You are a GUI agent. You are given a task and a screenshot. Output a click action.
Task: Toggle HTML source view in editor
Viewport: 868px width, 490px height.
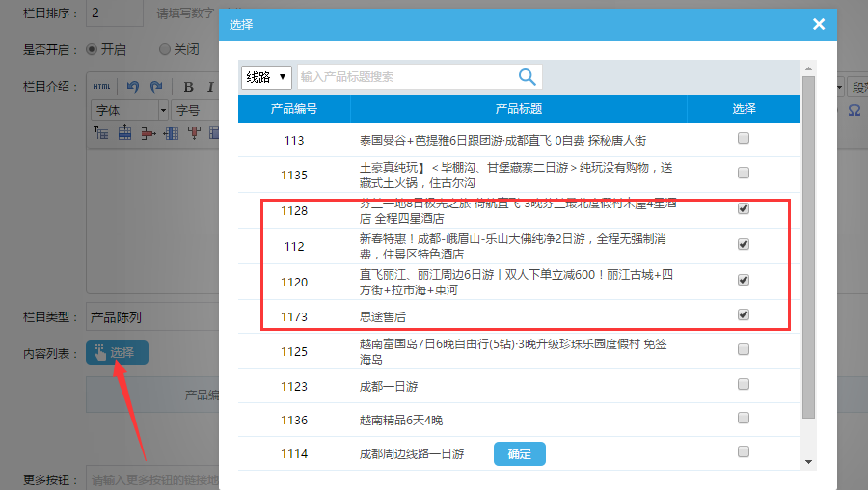(102, 87)
